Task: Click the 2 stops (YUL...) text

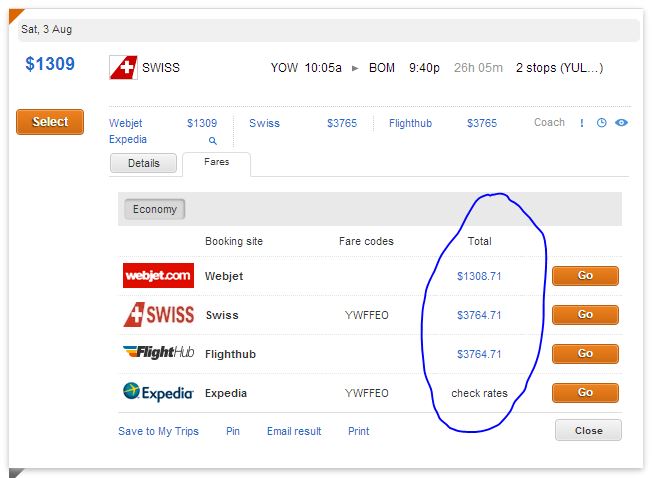Action: pos(559,67)
